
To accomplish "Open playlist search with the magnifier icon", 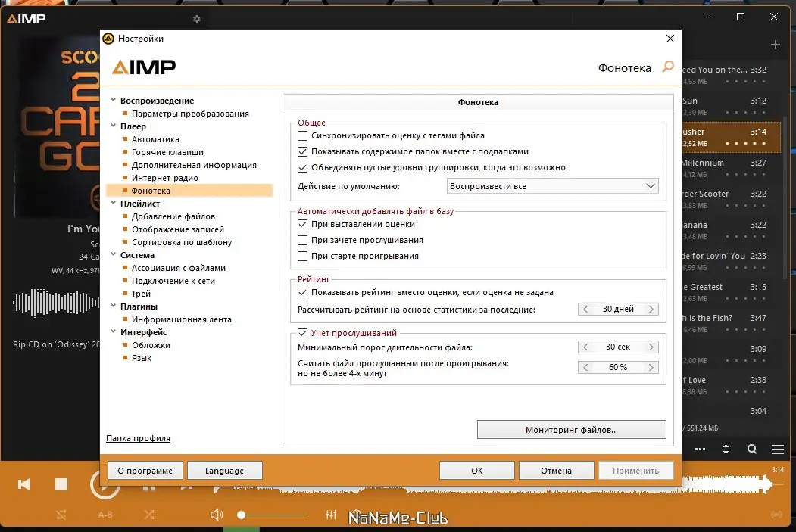I will [751, 449].
